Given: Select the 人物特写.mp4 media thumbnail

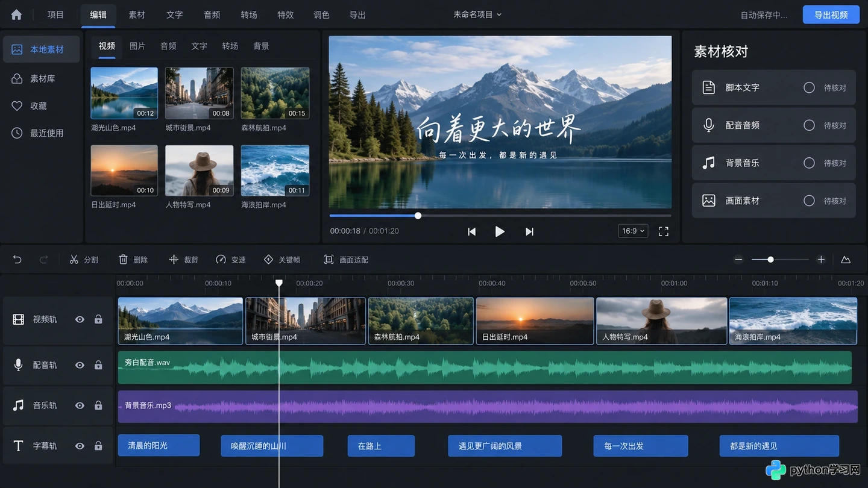Looking at the screenshot, I should (199, 170).
